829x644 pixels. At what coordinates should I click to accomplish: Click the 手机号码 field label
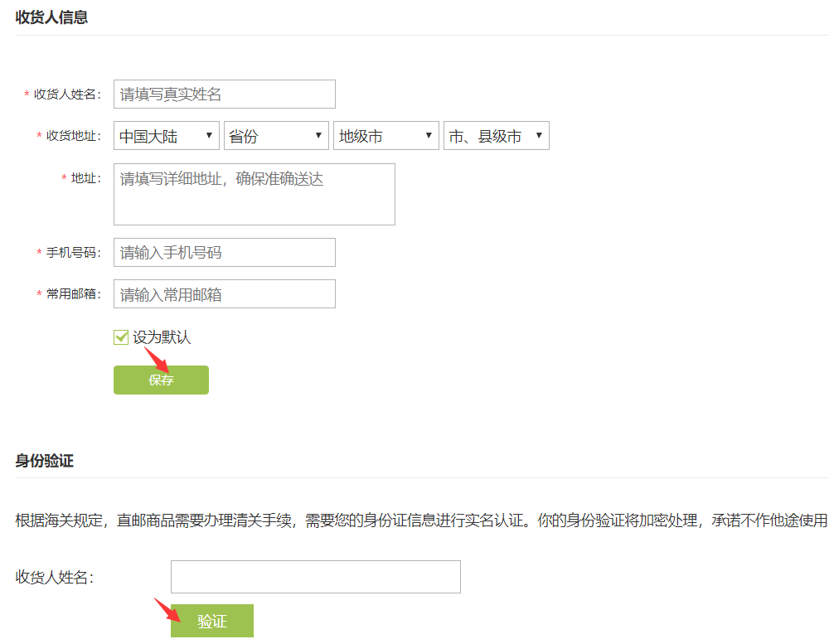coord(72,253)
